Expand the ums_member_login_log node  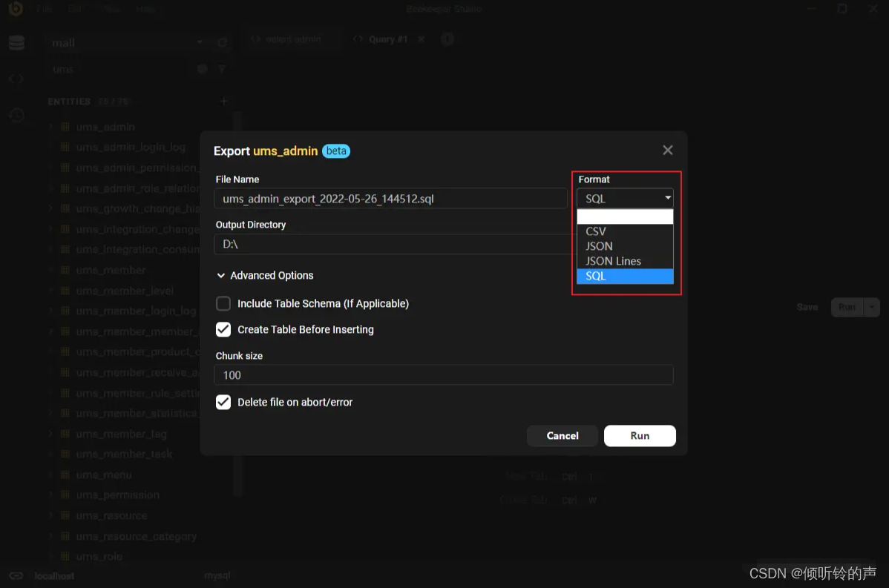tap(50, 311)
